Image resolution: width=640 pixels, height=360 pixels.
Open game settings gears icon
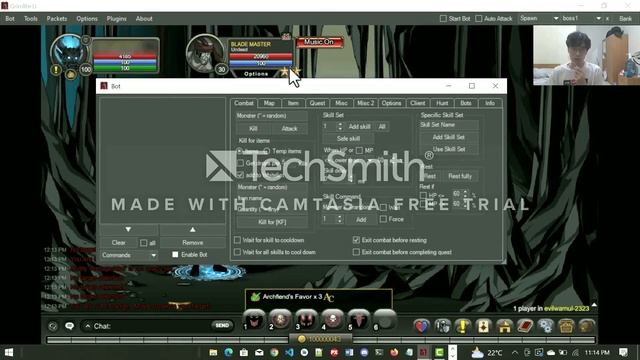546,326
